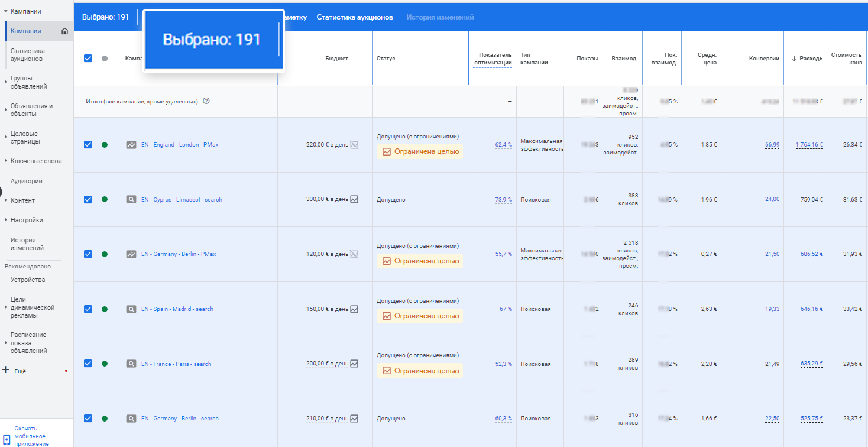Open Статистика аукционов in the blue toolbar
Screen dimensions: 868x447
tap(354, 17)
